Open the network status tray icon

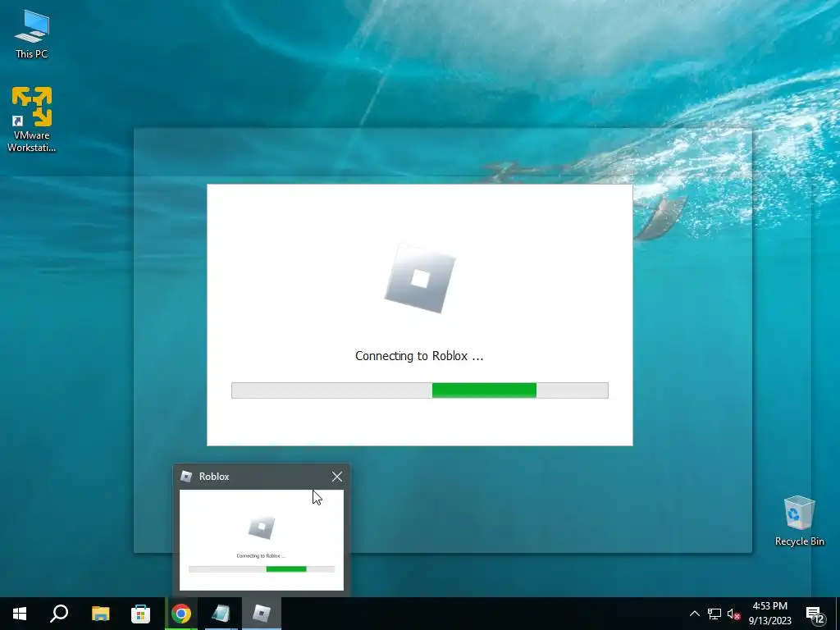pyautogui.click(x=714, y=614)
